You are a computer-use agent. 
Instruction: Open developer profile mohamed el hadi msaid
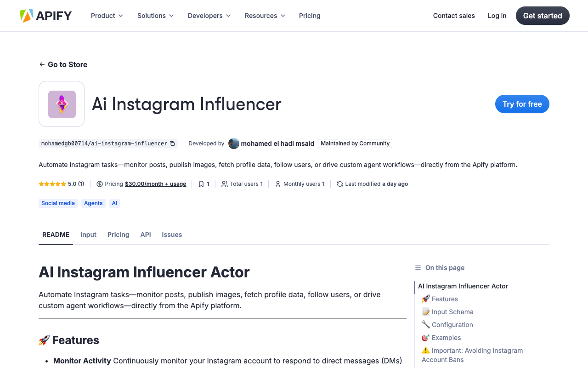[277, 144]
